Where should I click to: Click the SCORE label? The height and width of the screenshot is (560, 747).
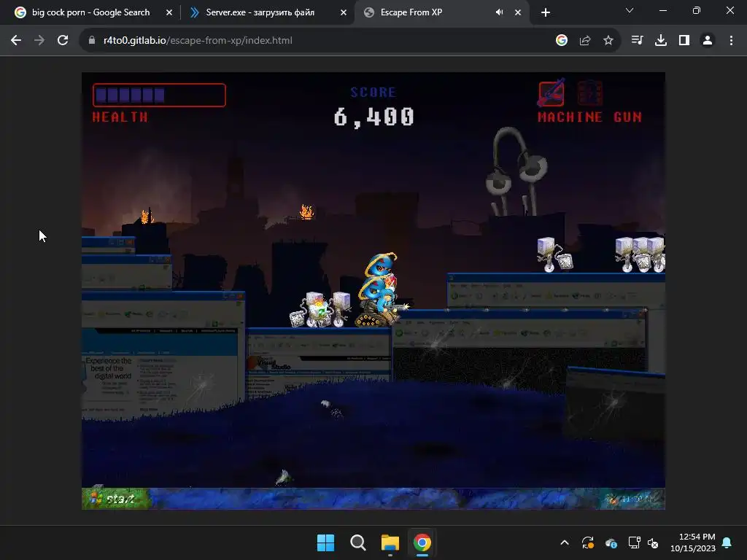coord(373,93)
